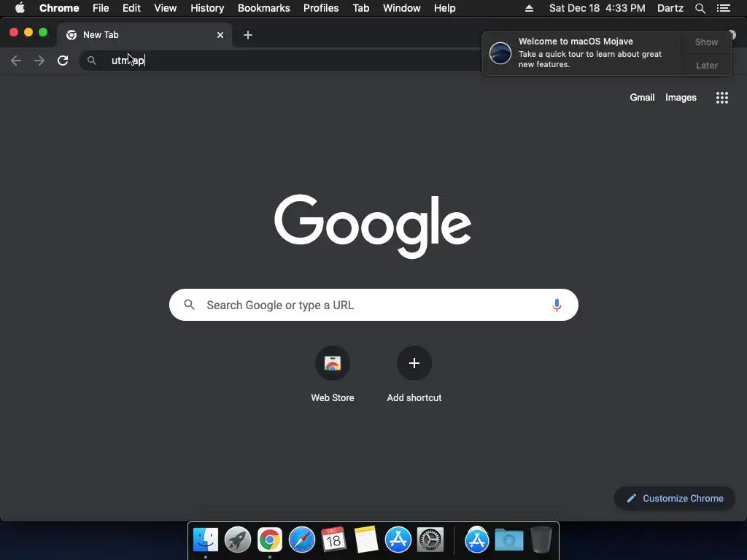This screenshot has width=747, height=560.
Task: Close the New Tab tab
Action: (x=220, y=35)
